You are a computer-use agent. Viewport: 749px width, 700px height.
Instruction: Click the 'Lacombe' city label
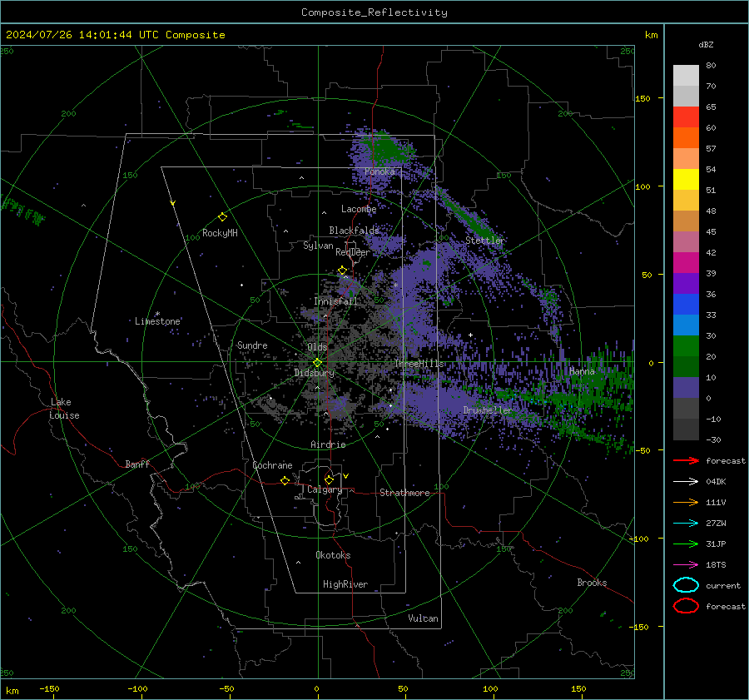pyautogui.click(x=359, y=209)
